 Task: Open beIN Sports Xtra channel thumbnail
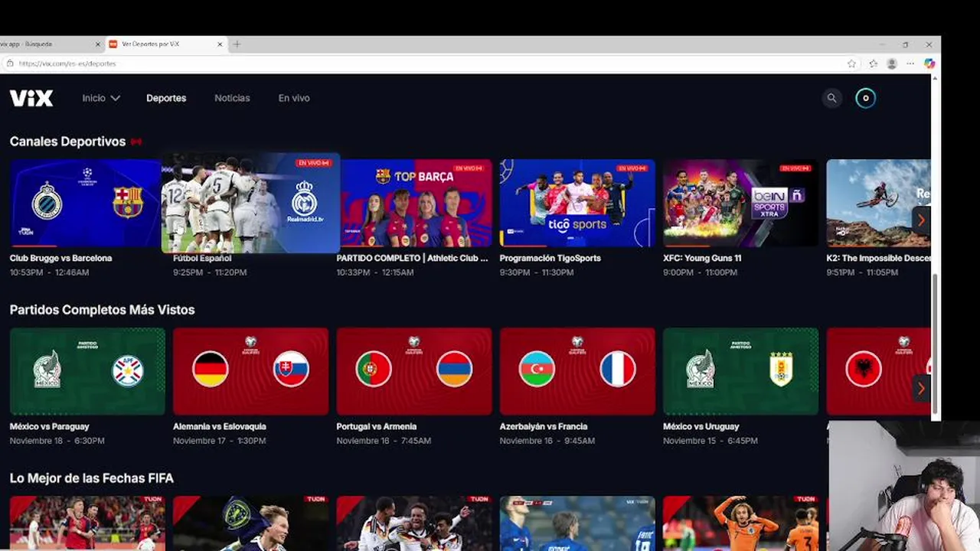click(740, 203)
